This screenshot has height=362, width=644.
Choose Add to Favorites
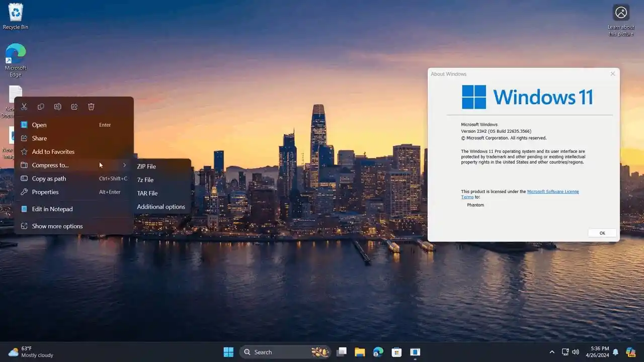74,152
